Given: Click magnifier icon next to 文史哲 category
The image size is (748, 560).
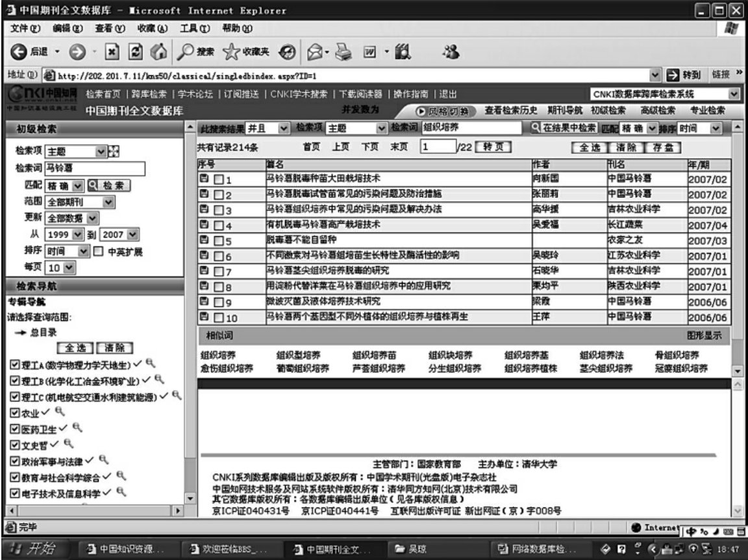Looking at the screenshot, I should [69, 443].
